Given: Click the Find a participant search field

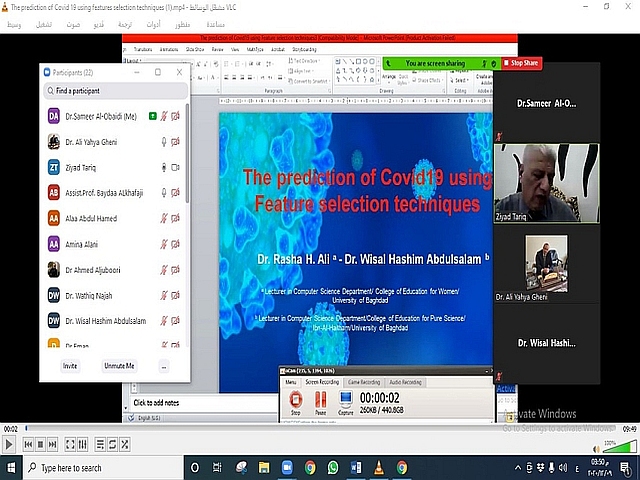Looking at the screenshot, I should [114, 91].
